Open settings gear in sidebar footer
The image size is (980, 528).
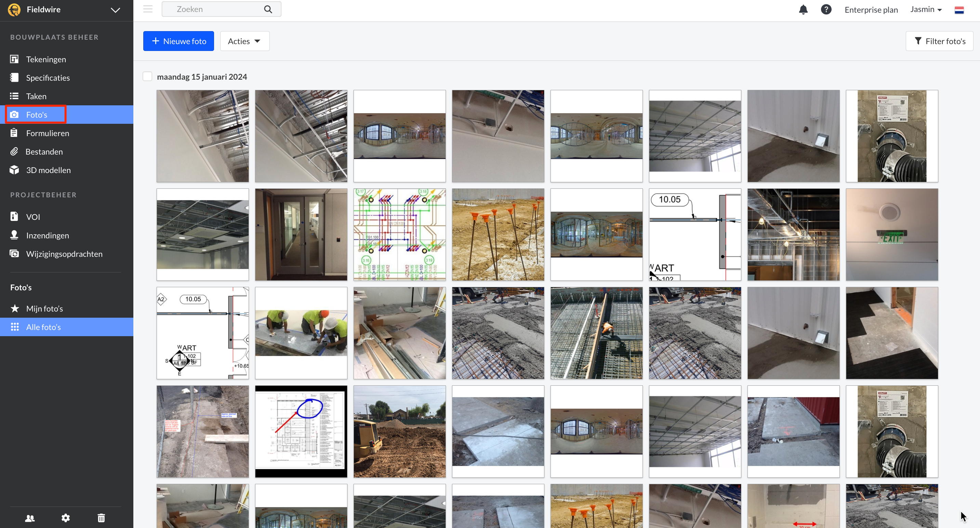pos(65,518)
